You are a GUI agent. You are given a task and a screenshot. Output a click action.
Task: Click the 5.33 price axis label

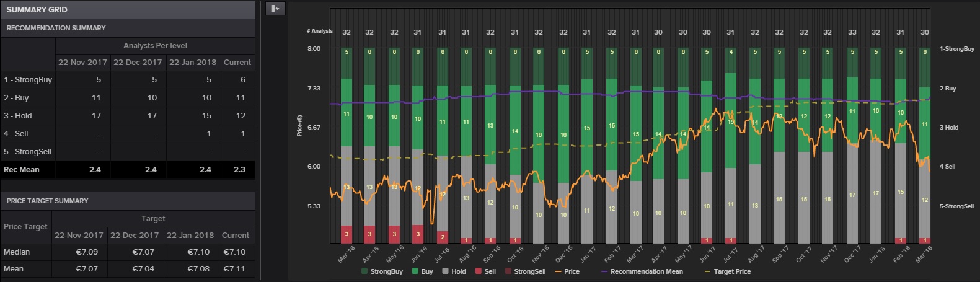(314, 206)
